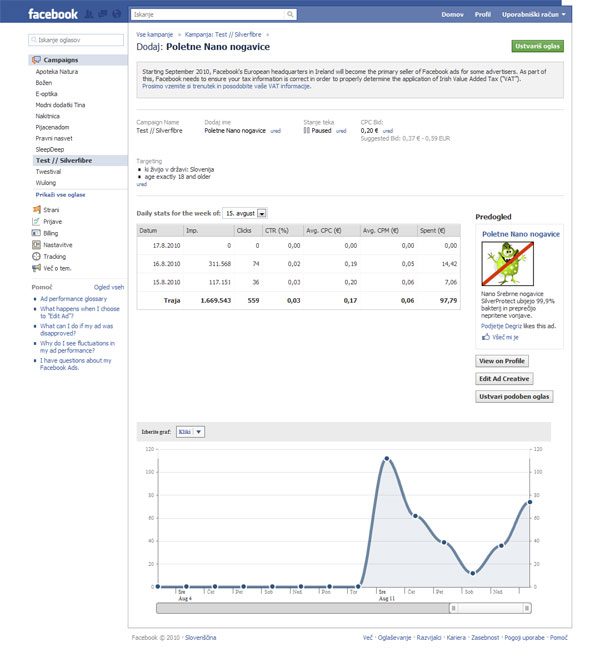
Task: Click the graph peak data point on Aug 11
Action: tap(387, 459)
